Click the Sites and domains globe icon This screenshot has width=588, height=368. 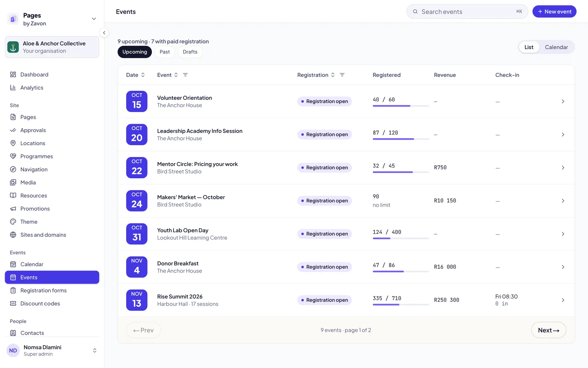tap(13, 235)
